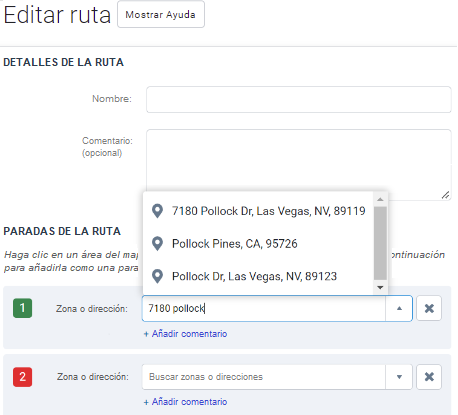Click the DETALLES DE LA RUTA heading

[x=63, y=62]
